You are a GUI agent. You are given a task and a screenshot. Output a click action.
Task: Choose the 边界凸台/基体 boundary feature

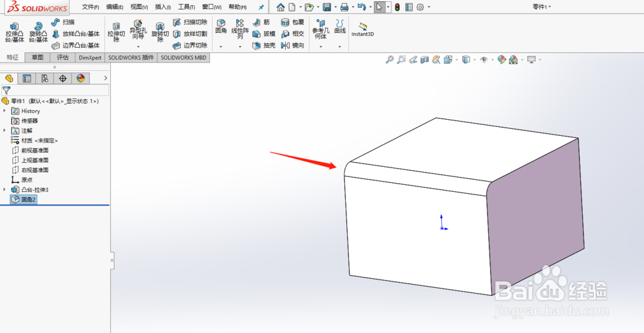point(75,45)
